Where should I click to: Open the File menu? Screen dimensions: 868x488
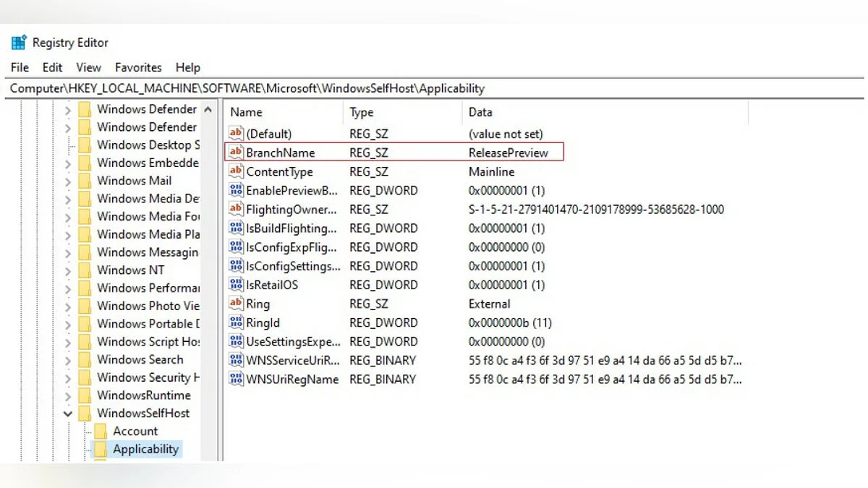click(x=20, y=67)
